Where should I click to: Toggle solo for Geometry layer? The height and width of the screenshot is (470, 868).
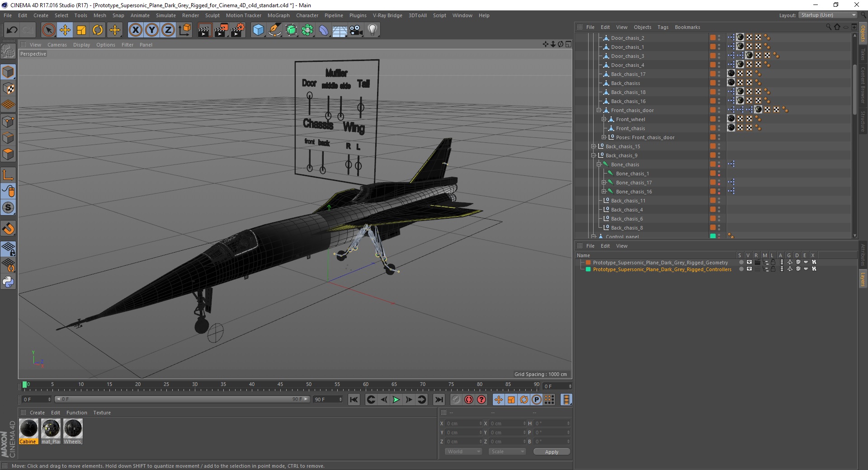click(741, 262)
